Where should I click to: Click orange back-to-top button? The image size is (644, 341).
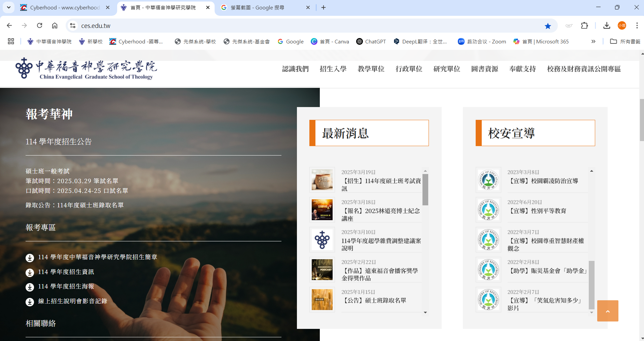coord(608,311)
